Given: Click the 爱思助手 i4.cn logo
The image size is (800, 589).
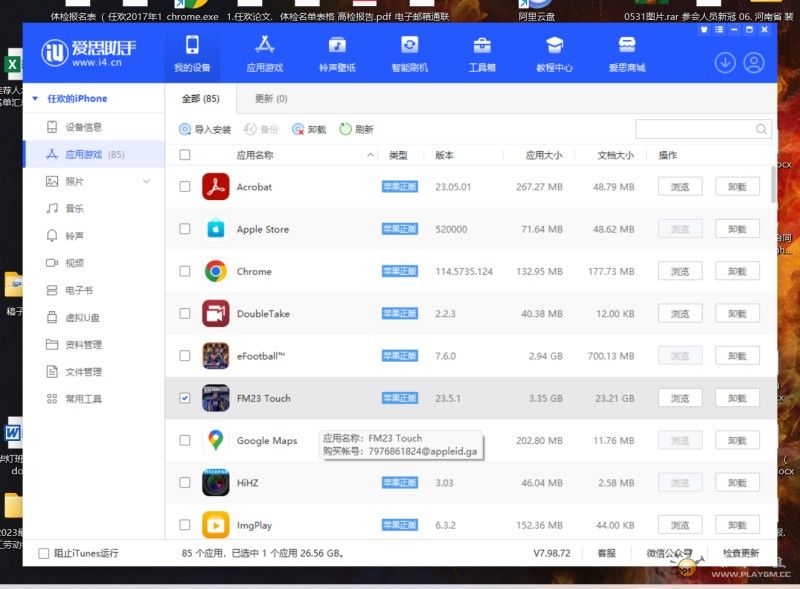Looking at the screenshot, I should [89, 53].
